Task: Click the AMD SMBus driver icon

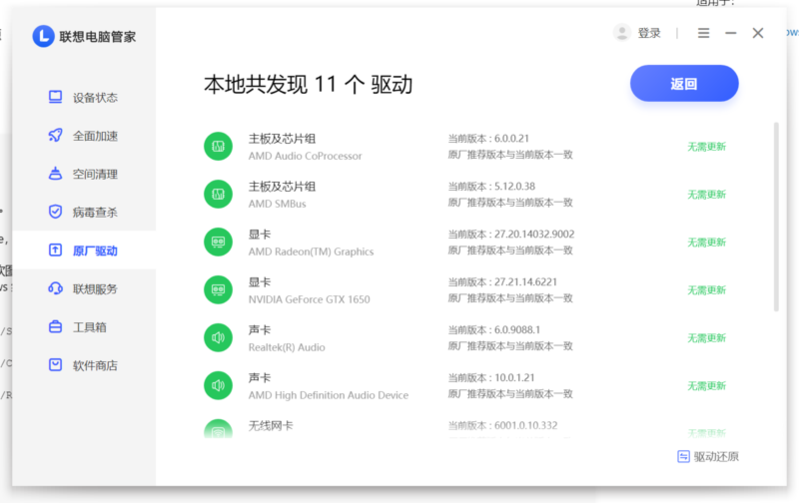Action: pos(217,194)
